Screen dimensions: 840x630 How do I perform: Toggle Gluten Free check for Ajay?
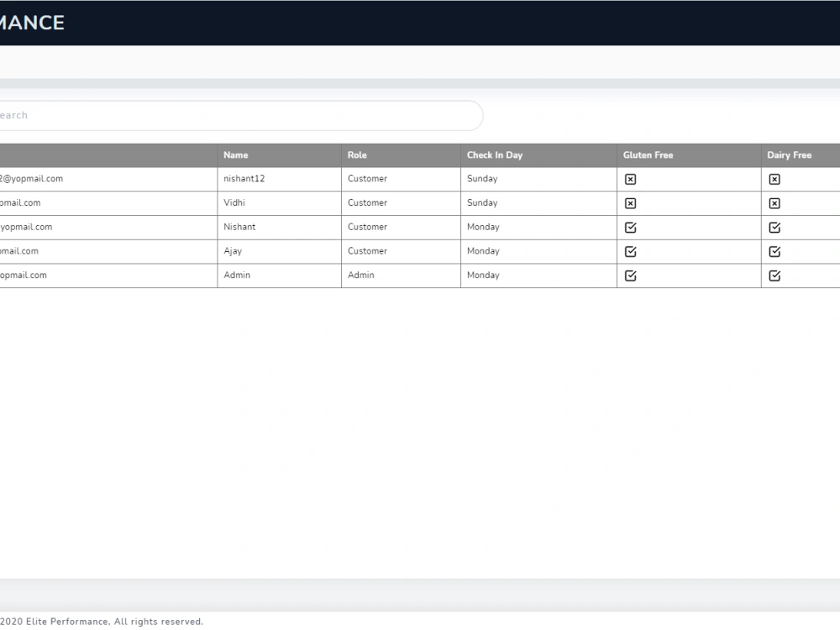[630, 252]
